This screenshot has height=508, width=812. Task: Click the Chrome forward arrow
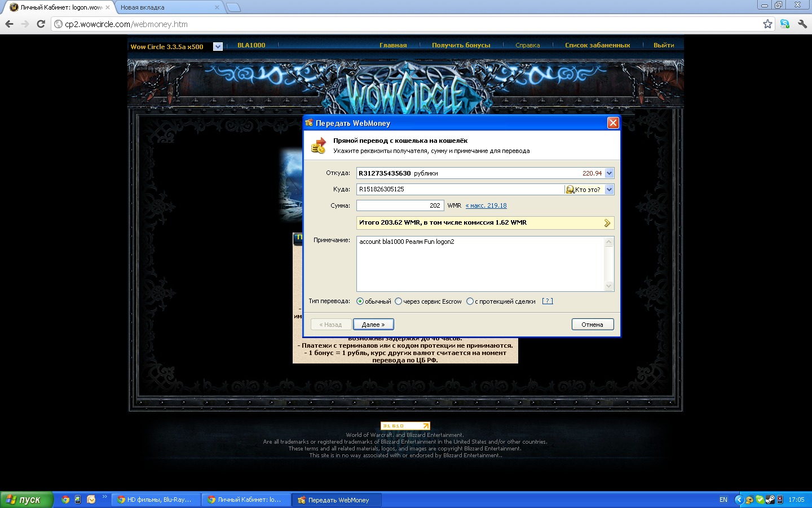pos(25,24)
